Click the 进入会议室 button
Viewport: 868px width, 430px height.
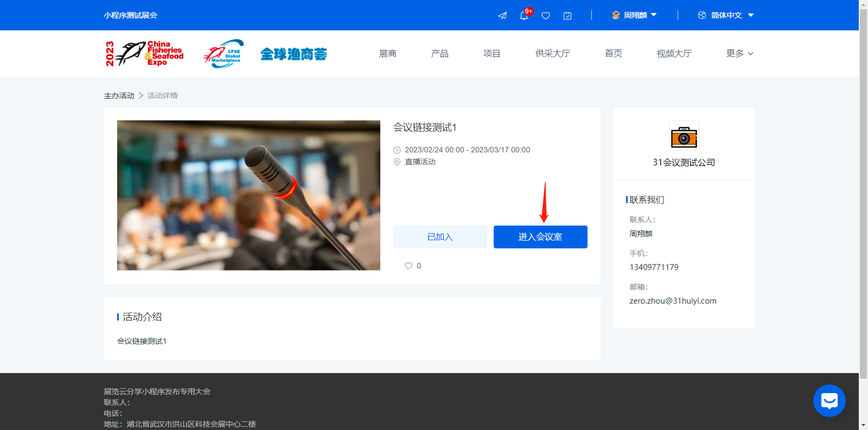540,237
